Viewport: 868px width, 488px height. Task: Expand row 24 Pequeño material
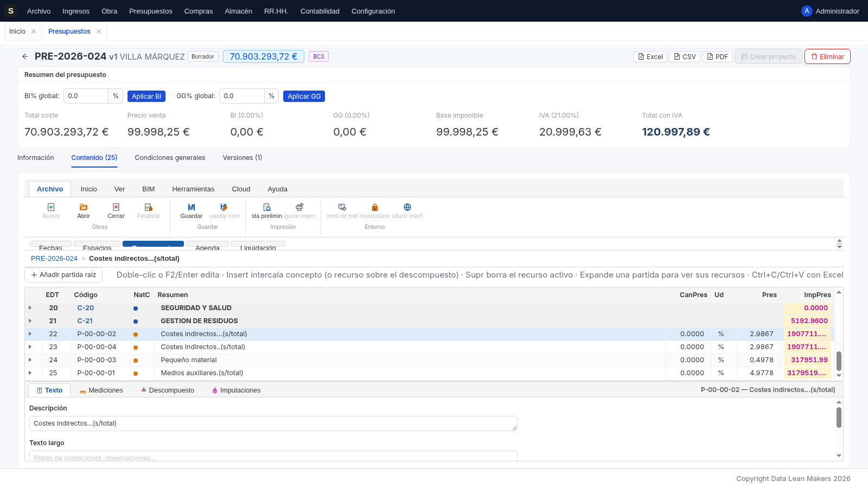click(x=30, y=360)
